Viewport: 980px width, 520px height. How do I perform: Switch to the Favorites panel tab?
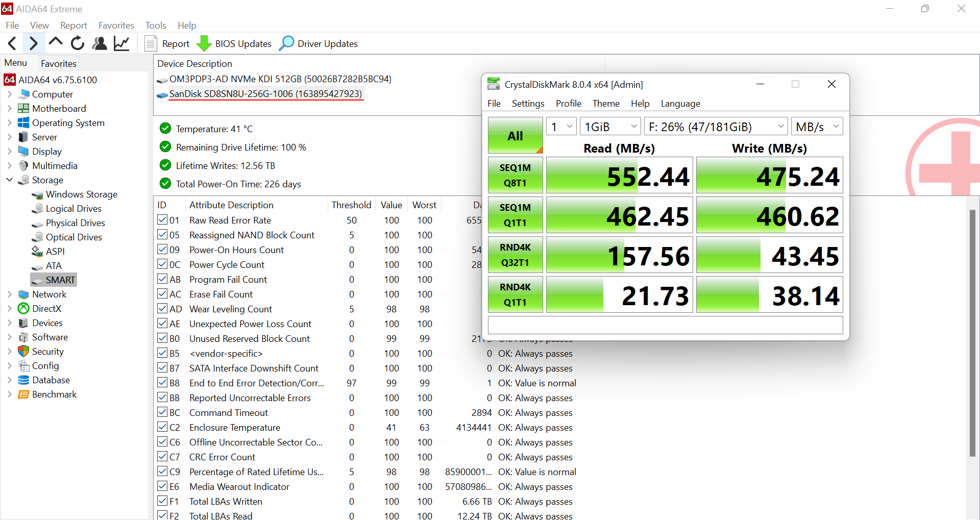point(59,64)
